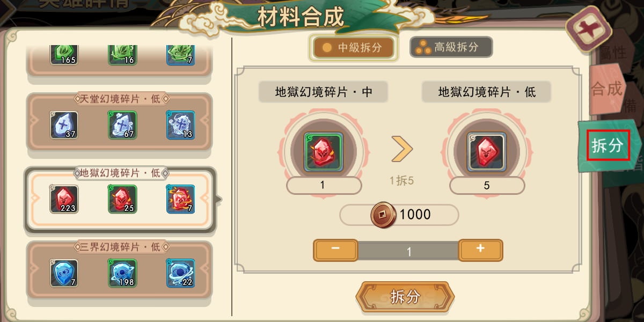Select red Hell shard icon with 223 count
The image size is (644, 322).
64,199
